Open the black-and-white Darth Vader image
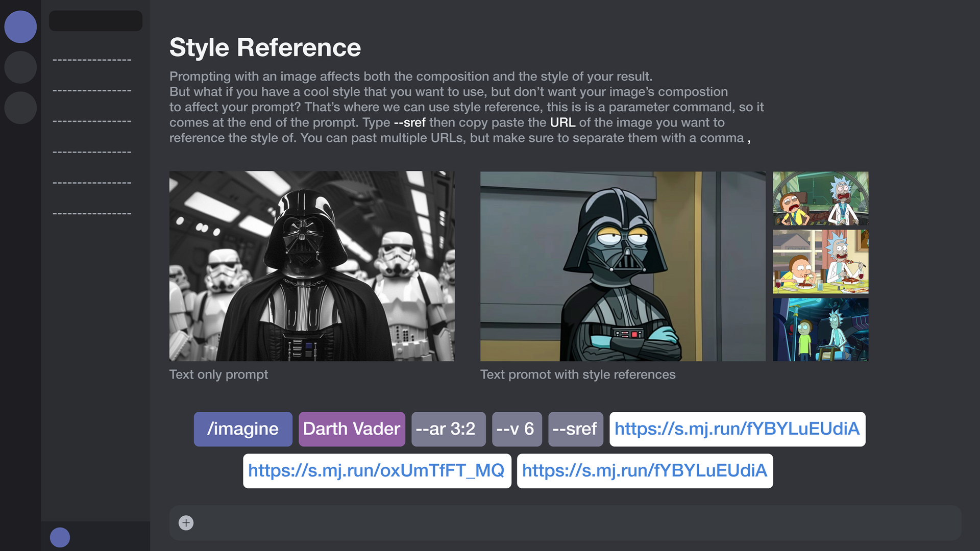The image size is (980, 551). click(312, 266)
